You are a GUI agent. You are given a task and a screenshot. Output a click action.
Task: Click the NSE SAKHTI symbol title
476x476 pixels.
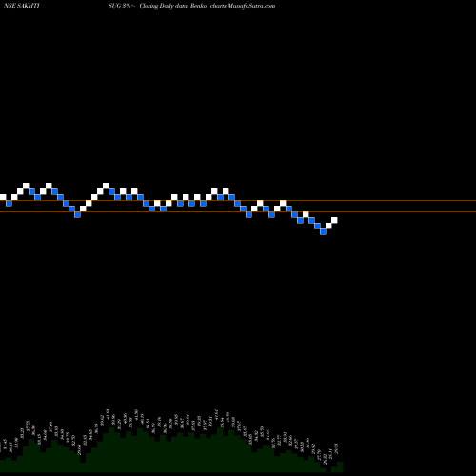point(22,6)
